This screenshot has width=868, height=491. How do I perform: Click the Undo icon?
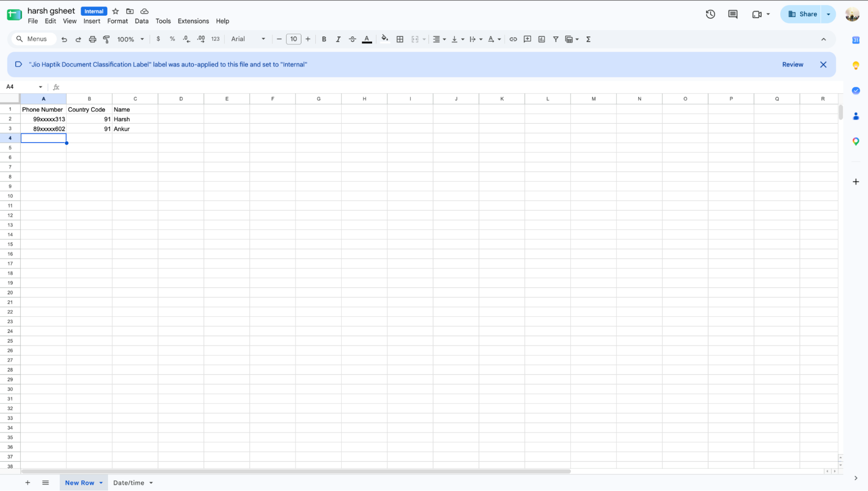pos(64,39)
